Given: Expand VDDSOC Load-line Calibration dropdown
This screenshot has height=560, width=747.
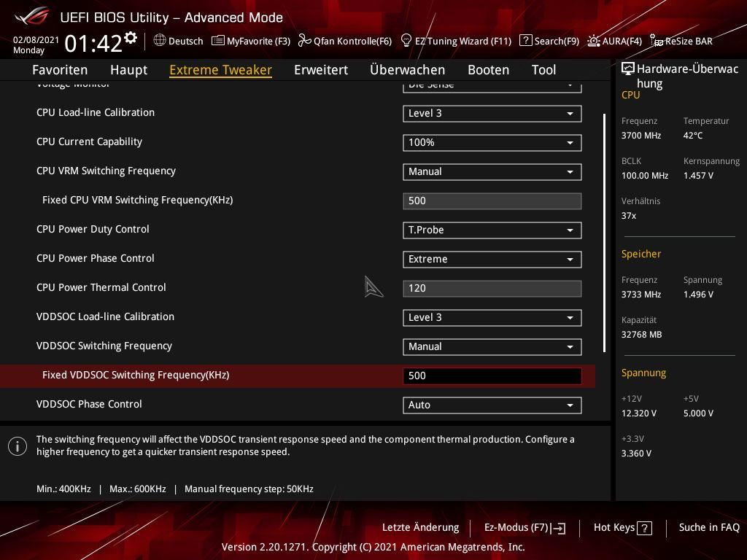Looking at the screenshot, I should pos(492,318).
